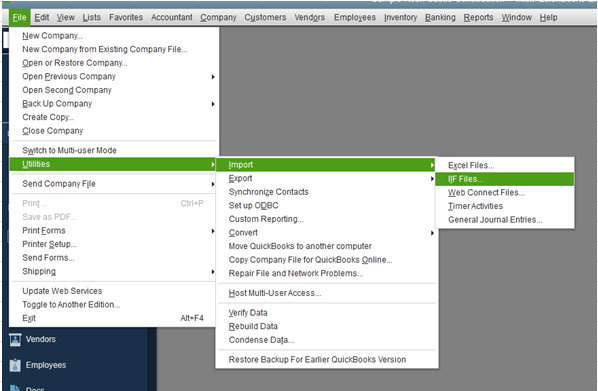The image size is (598, 391).
Task: Select Rebuild Data
Action: [x=327, y=327]
